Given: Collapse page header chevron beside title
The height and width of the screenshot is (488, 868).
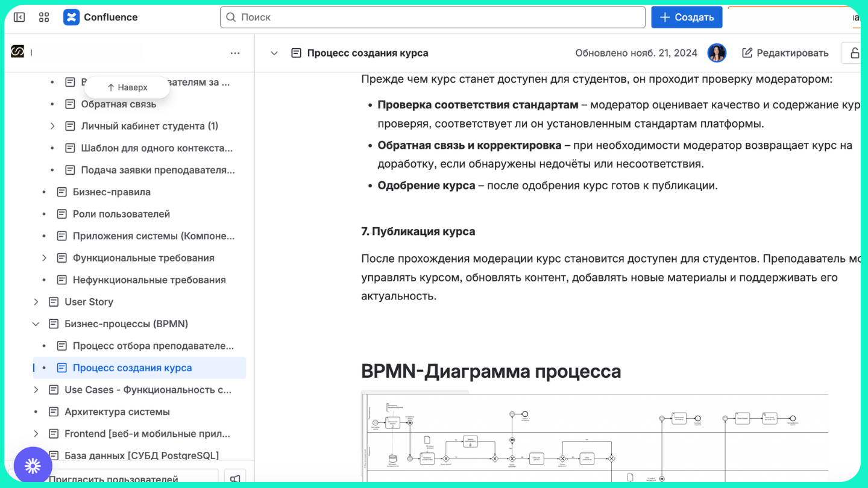Looking at the screenshot, I should (274, 53).
